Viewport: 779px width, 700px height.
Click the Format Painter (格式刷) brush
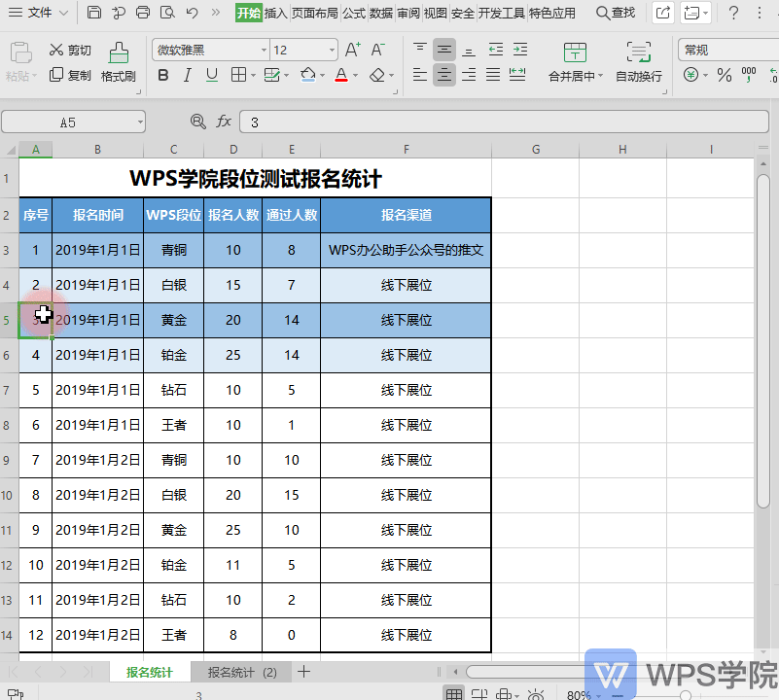click(x=119, y=61)
